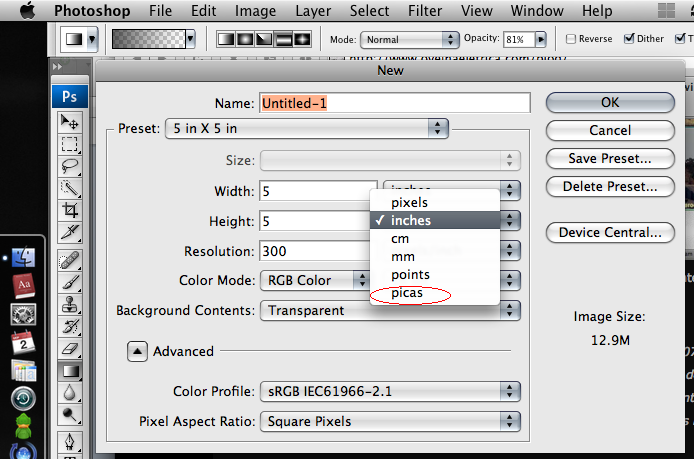Click the Ps logo in toolbox
This screenshot has height=459, width=694.
click(69, 96)
